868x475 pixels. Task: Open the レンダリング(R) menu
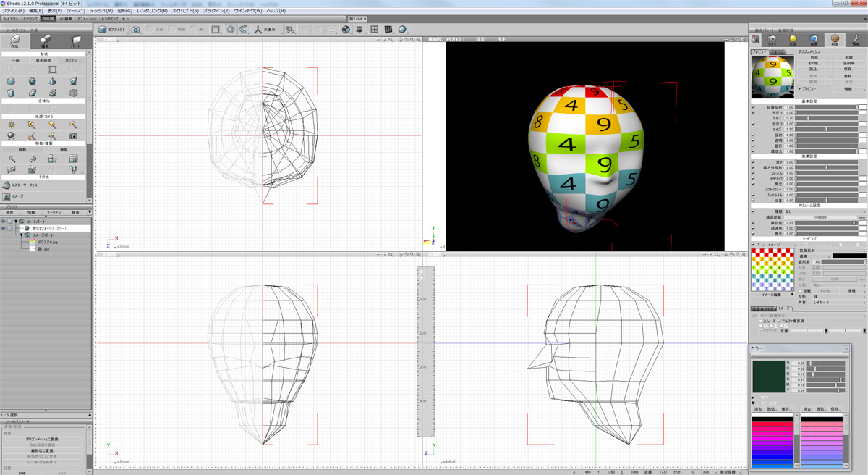click(152, 11)
